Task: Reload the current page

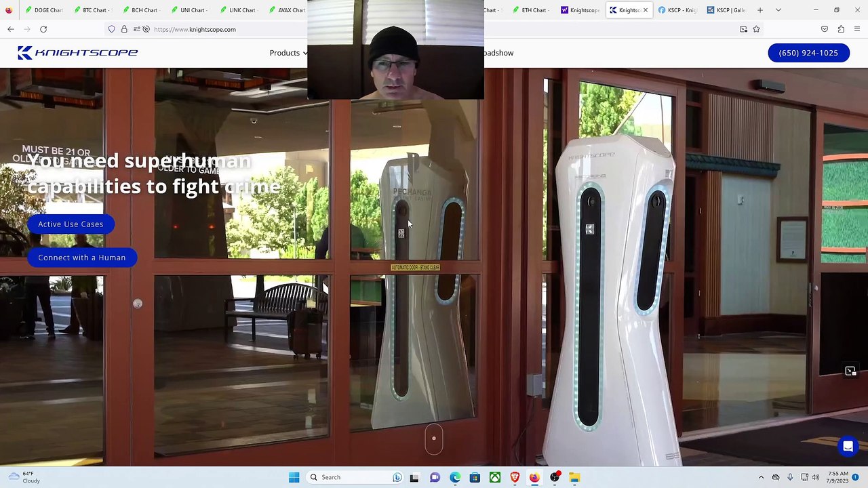Action: click(x=43, y=29)
